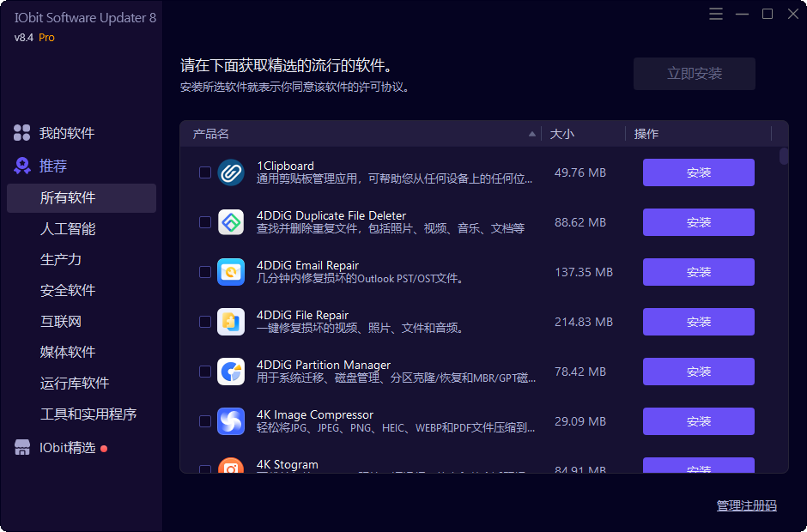Screen dimensions: 807x532
Task: Click the 立即安装 button
Action: tap(694, 74)
